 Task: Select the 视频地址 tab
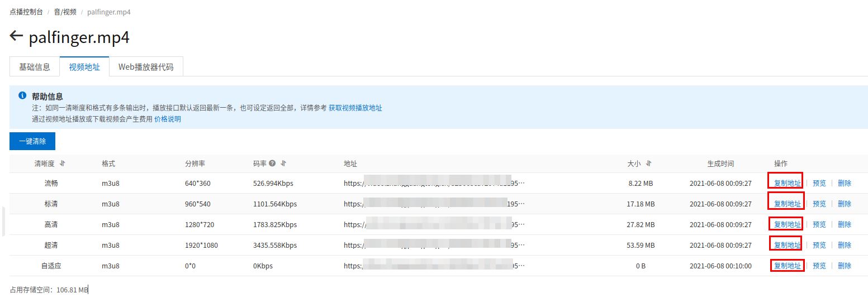[84, 67]
